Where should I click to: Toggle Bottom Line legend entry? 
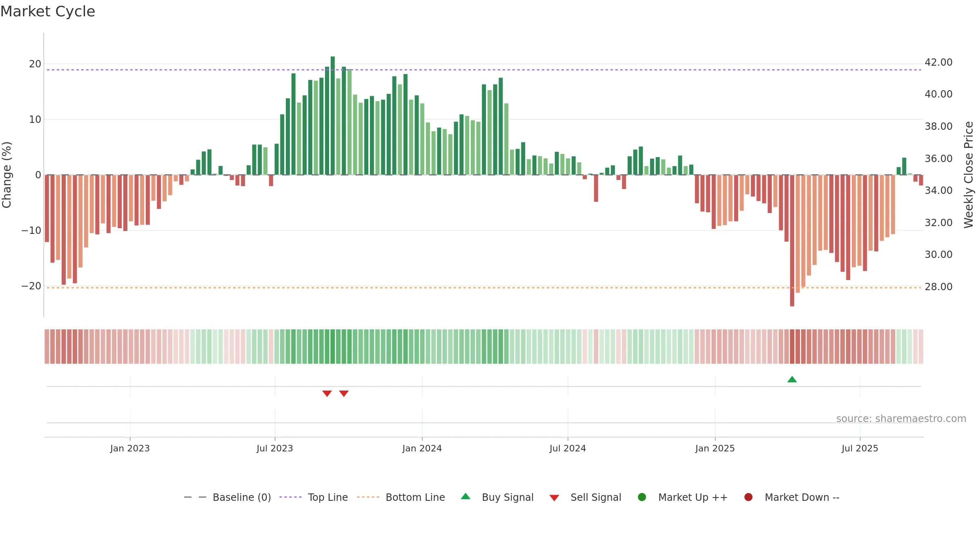tap(401, 497)
